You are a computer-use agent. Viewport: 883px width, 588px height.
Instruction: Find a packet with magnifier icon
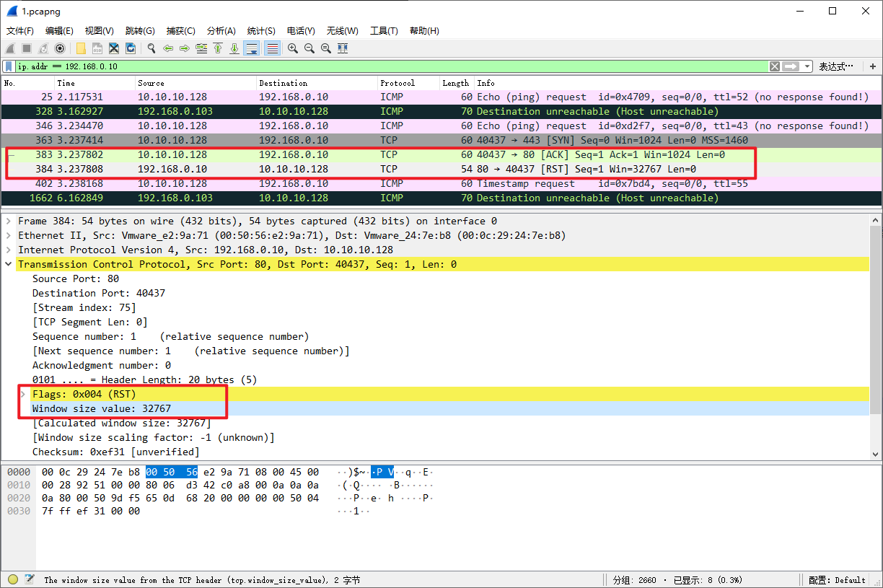point(151,48)
